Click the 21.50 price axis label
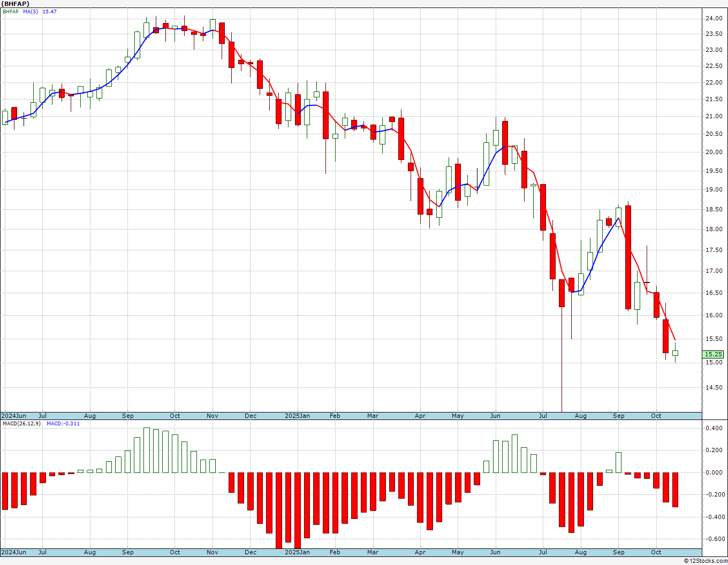Image resolution: width=728 pixels, height=565 pixels. [714, 99]
